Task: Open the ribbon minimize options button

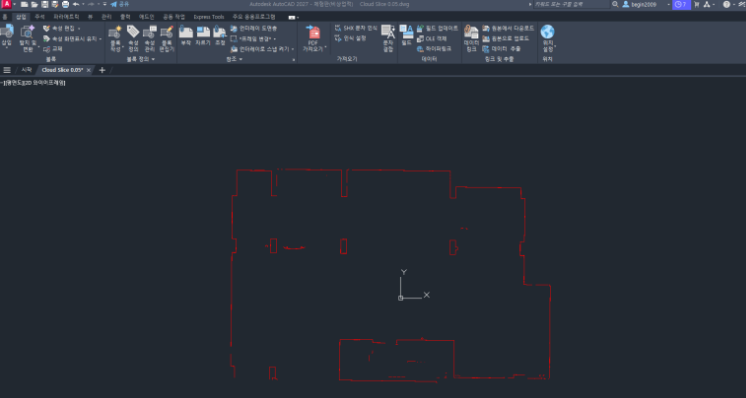Action: [293, 17]
